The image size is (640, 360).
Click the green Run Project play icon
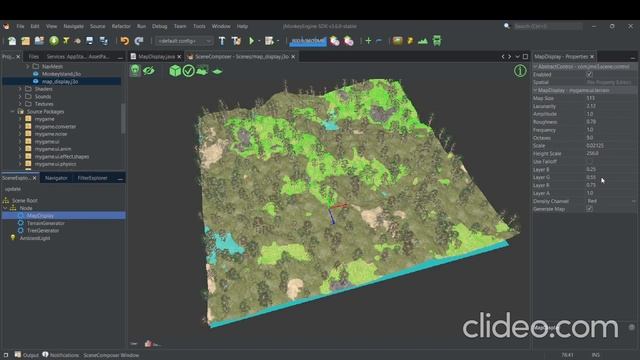coord(251,41)
